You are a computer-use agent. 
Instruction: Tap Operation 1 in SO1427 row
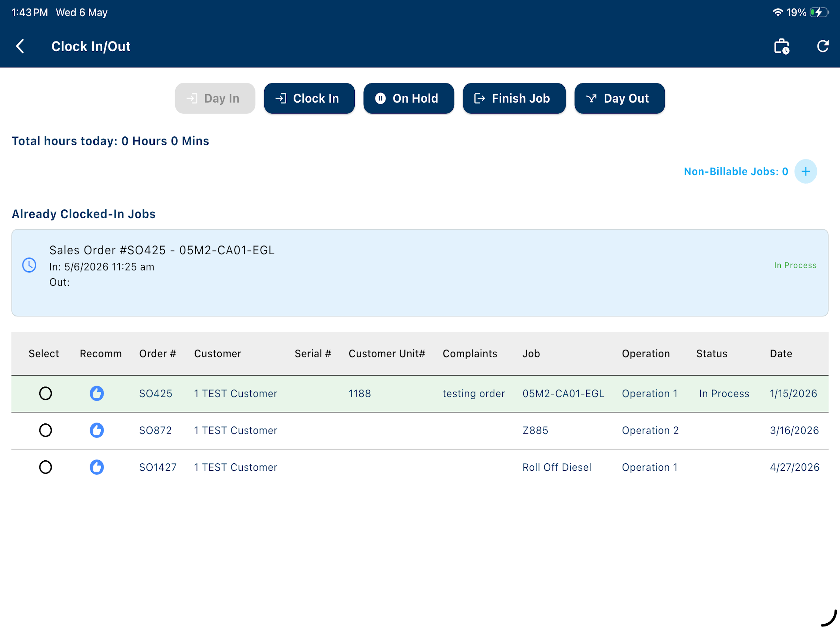point(650,467)
